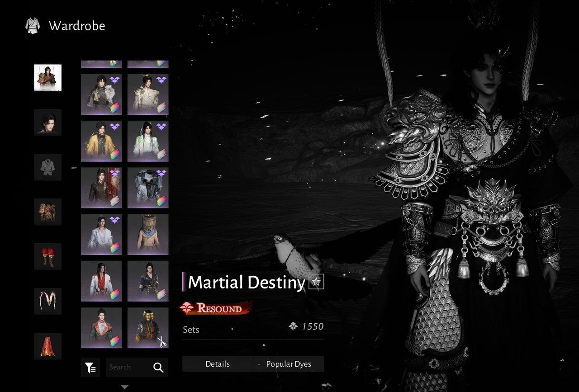Select the green and red collared outfit
Screen dimensions: 579x392
pos(101,328)
